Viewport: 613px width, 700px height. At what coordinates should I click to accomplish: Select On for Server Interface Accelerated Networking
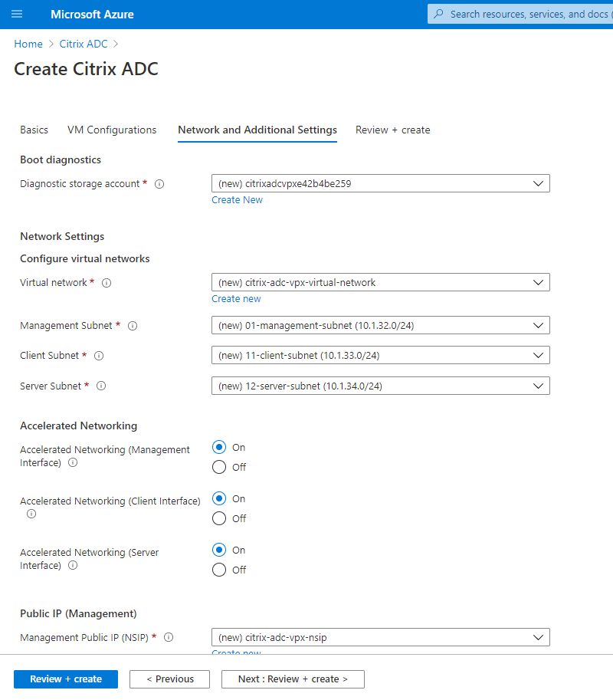[x=219, y=550]
